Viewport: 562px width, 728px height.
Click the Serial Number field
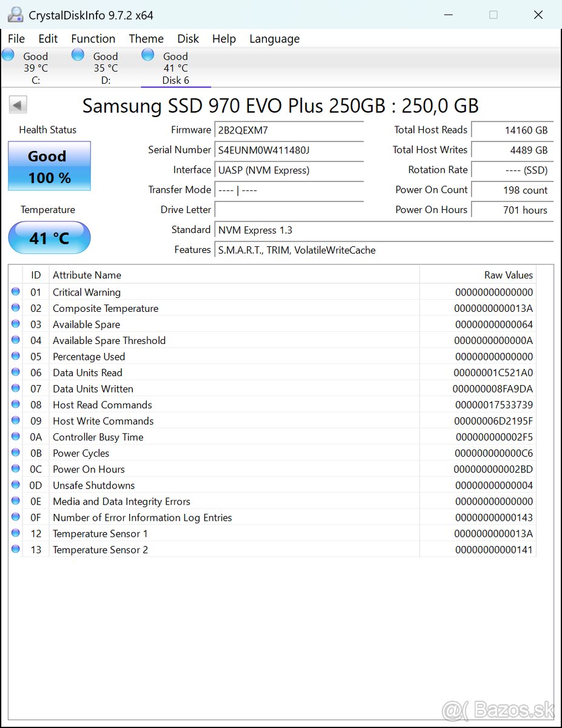(x=289, y=151)
